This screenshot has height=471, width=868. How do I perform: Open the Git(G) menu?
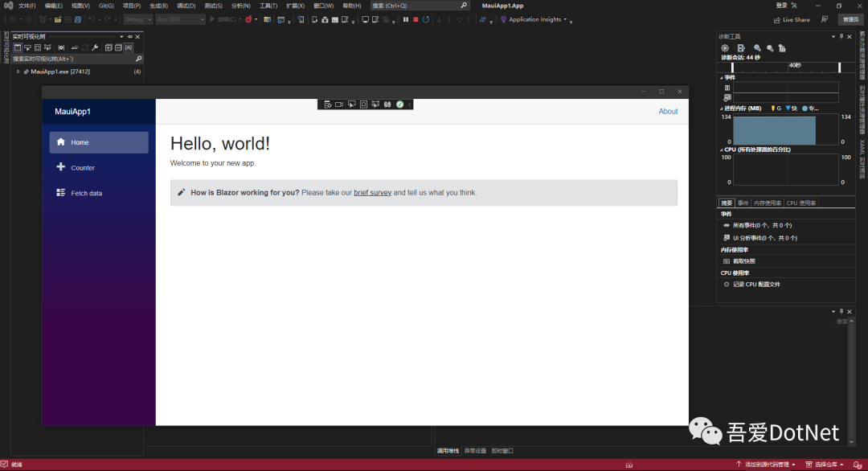[106, 6]
